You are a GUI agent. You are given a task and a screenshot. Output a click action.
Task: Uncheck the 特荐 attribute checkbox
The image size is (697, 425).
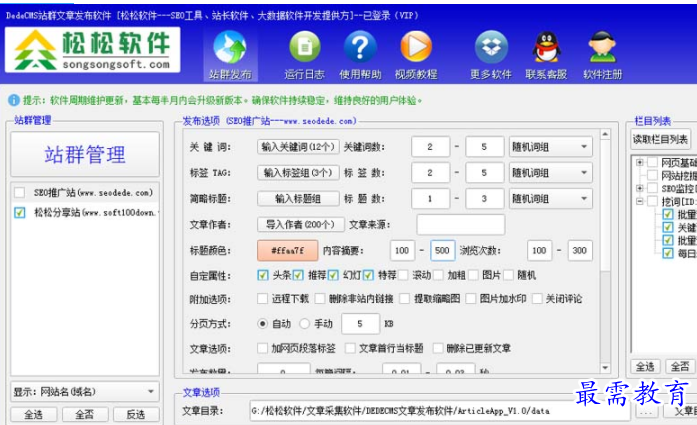[x=368, y=275]
